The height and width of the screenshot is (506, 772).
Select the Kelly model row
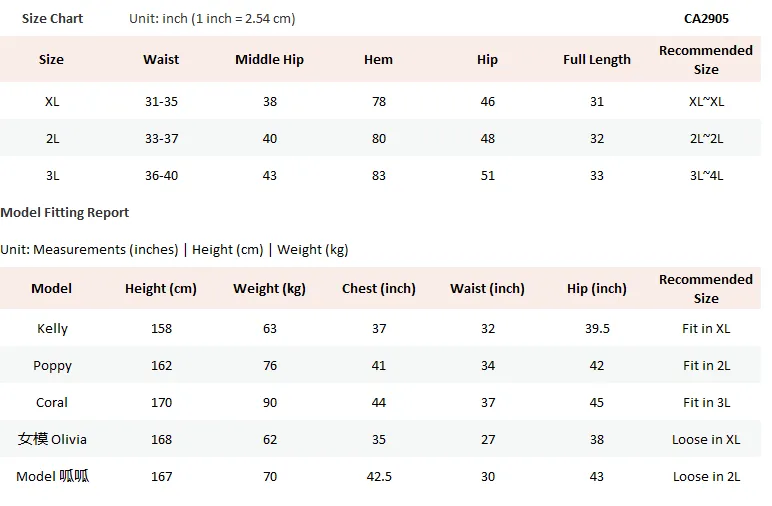point(380,328)
